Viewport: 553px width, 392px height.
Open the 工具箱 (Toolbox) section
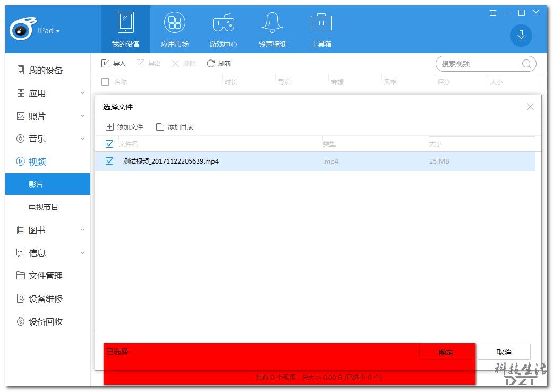(321, 29)
